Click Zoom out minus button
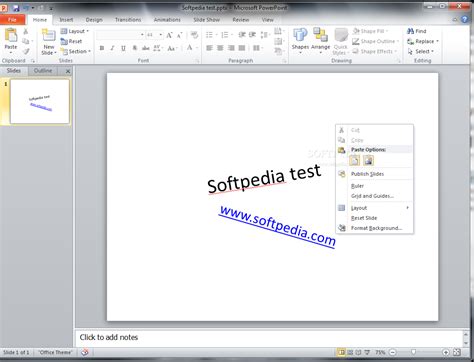Viewport: 474px width, 362px height. pyautogui.click(x=393, y=352)
